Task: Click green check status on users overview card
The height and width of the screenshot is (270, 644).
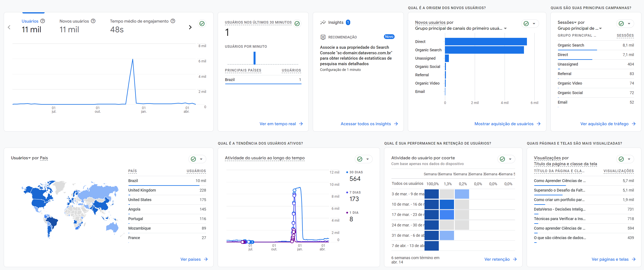Action: [x=202, y=24]
